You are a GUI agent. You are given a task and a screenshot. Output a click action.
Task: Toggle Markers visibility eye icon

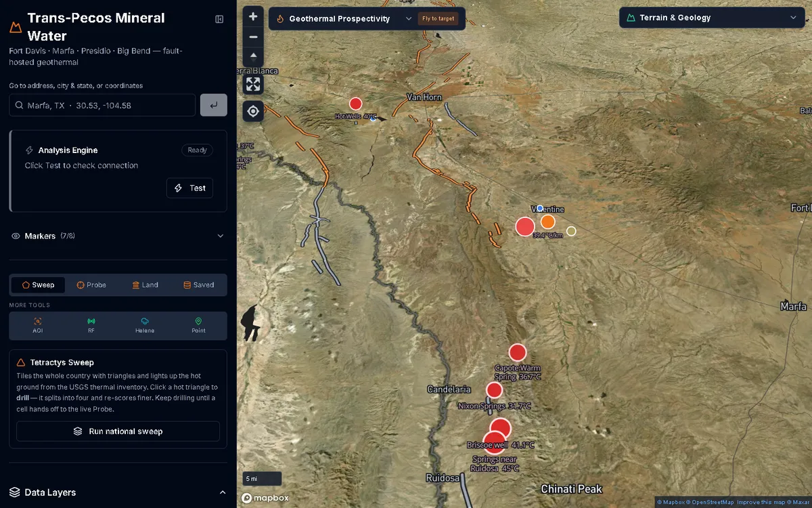16,236
